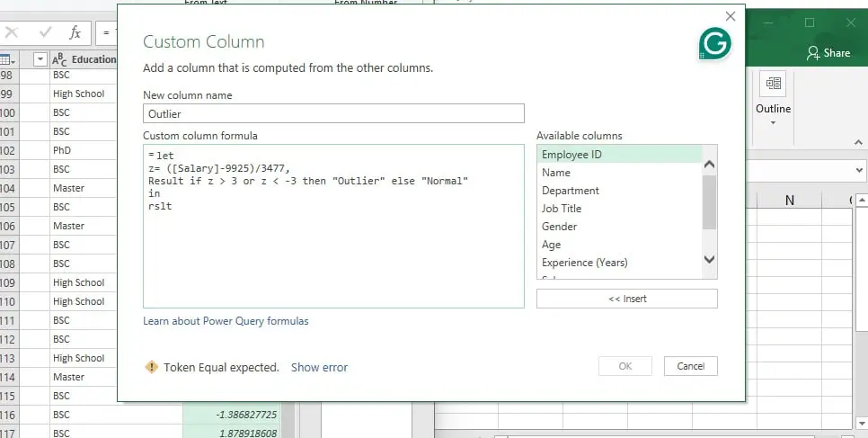The image size is (868, 438).
Task: Expand the Excel formula bar dropdown
Action: (860, 171)
